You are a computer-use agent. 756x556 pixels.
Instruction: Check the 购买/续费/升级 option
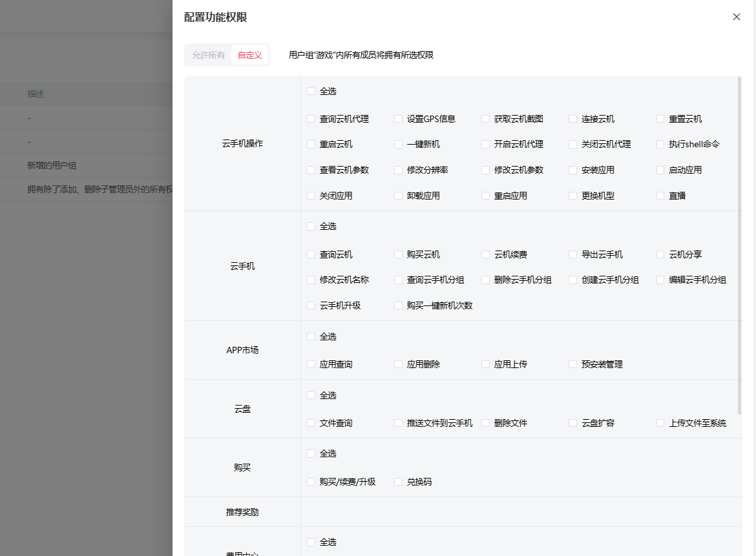tap(311, 482)
